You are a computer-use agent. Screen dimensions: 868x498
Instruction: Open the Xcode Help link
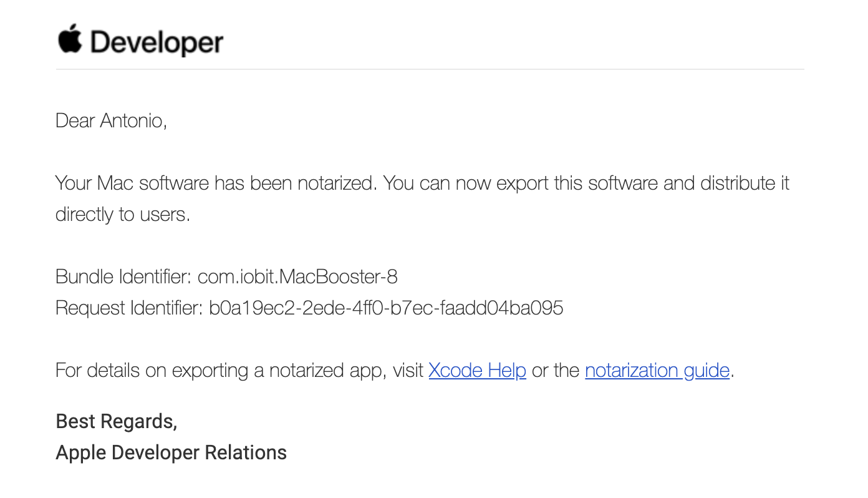pyautogui.click(x=477, y=371)
